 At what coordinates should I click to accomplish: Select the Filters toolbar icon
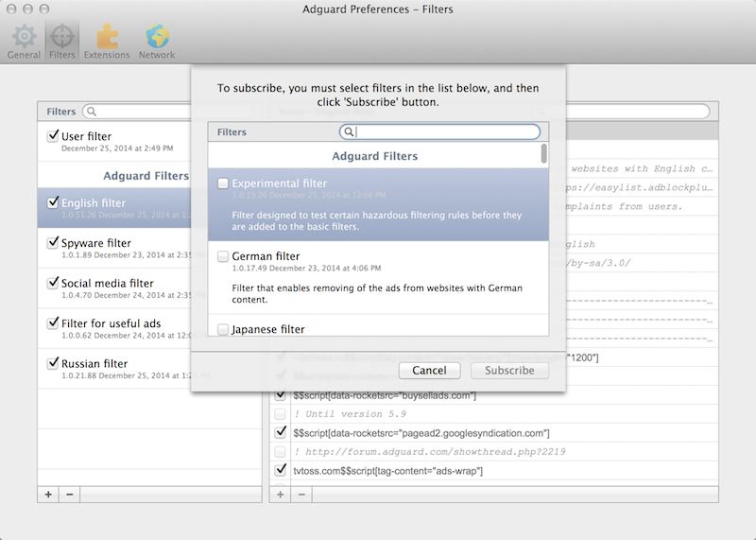click(62, 42)
